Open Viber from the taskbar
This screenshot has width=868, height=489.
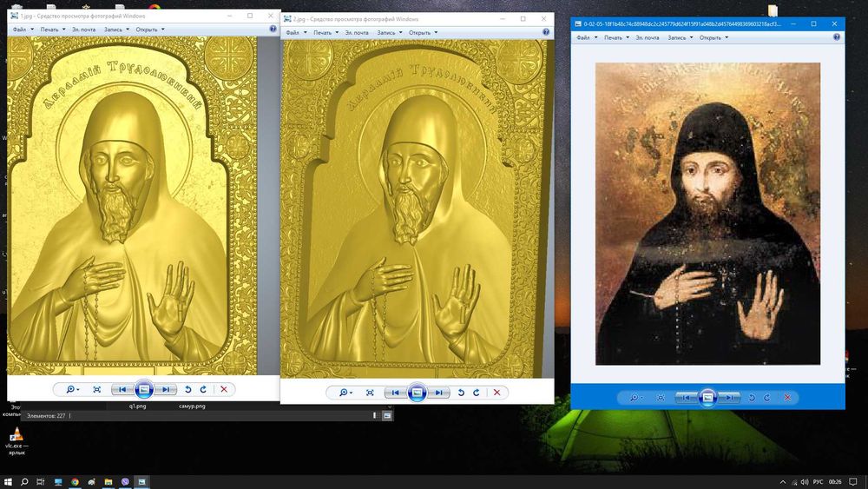click(125, 482)
